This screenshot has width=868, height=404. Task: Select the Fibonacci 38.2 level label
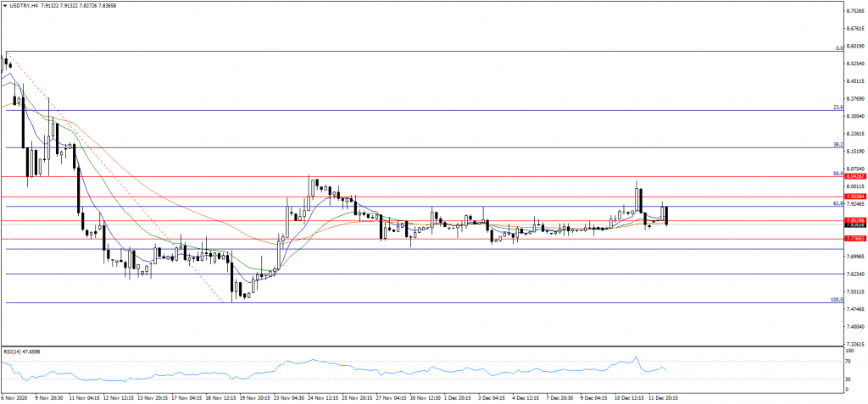click(837, 145)
